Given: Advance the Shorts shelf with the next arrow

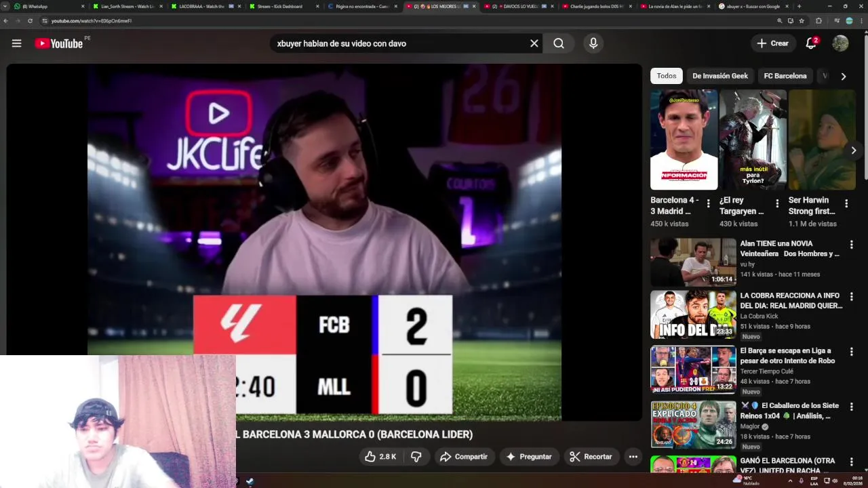Looking at the screenshot, I should [853, 150].
